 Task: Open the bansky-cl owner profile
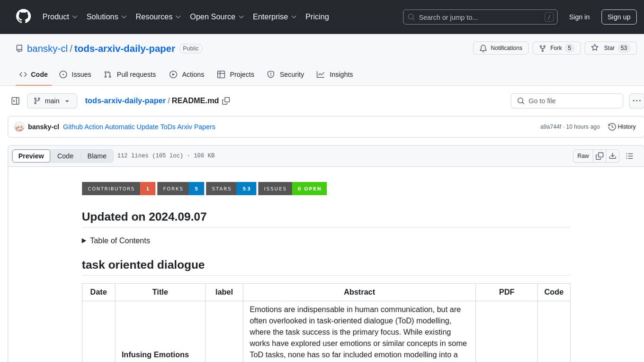click(x=47, y=48)
